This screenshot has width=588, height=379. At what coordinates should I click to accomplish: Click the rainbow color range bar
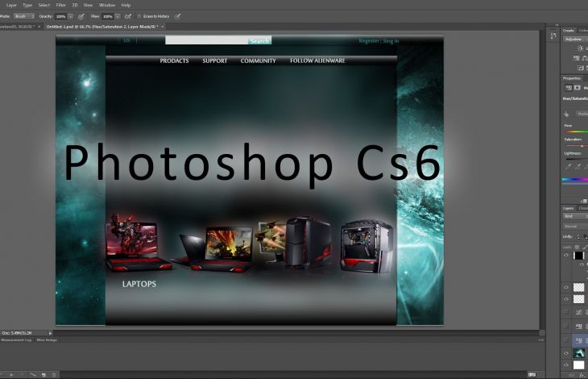tap(575, 179)
